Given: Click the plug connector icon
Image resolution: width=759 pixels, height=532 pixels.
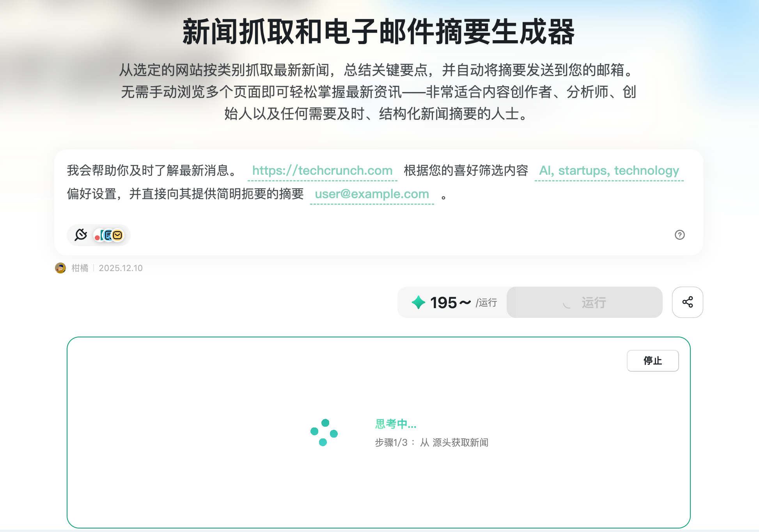Looking at the screenshot, I should pyautogui.click(x=81, y=235).
